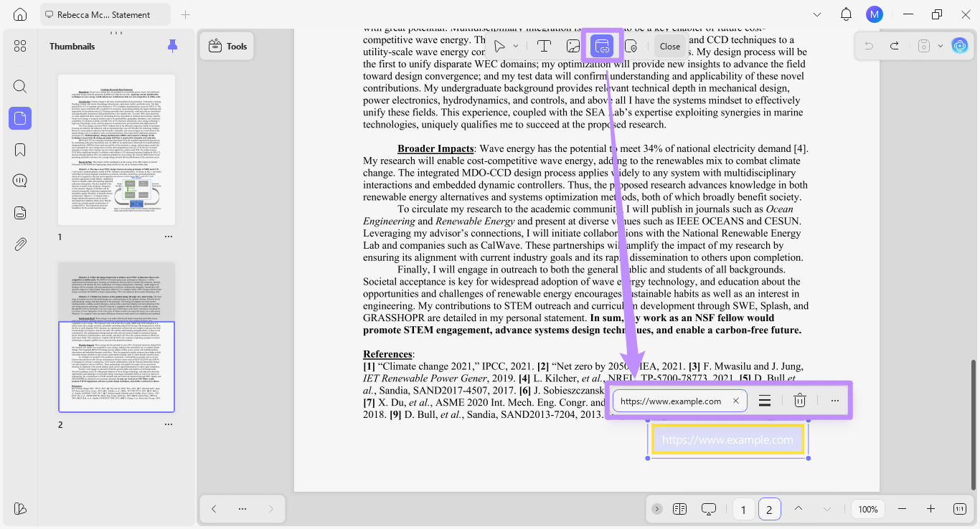Screen dimensions: 980x529
Task: Open the Bookmarks panel icon
Action: coord(20,149)
